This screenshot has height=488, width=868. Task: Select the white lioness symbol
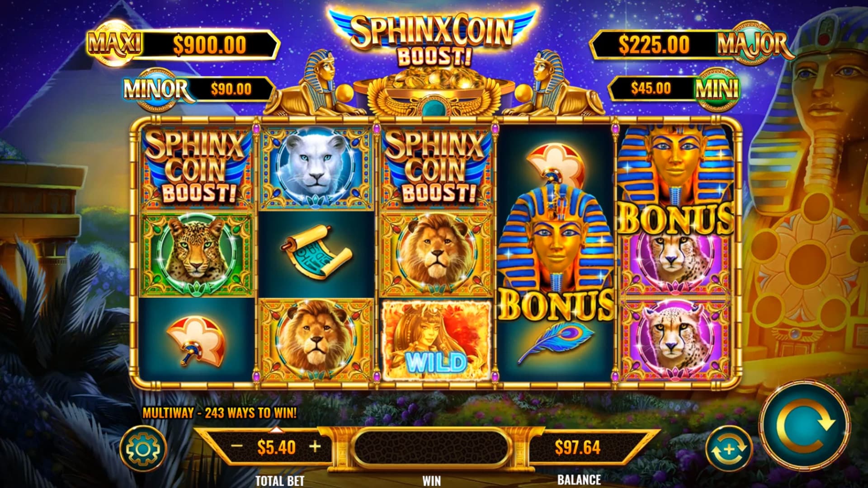tap(315, 168)
